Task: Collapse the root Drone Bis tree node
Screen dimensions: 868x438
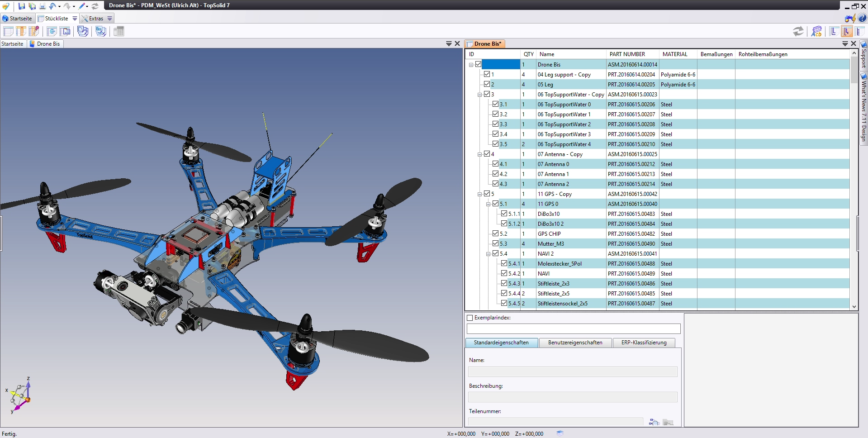Action: [471, 65]
